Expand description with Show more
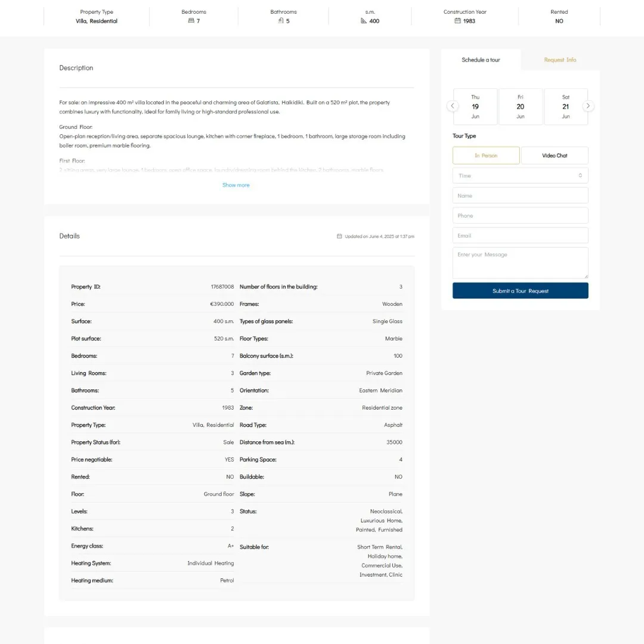The width and height of the screenshot is (644, 644). click(236, 185)
